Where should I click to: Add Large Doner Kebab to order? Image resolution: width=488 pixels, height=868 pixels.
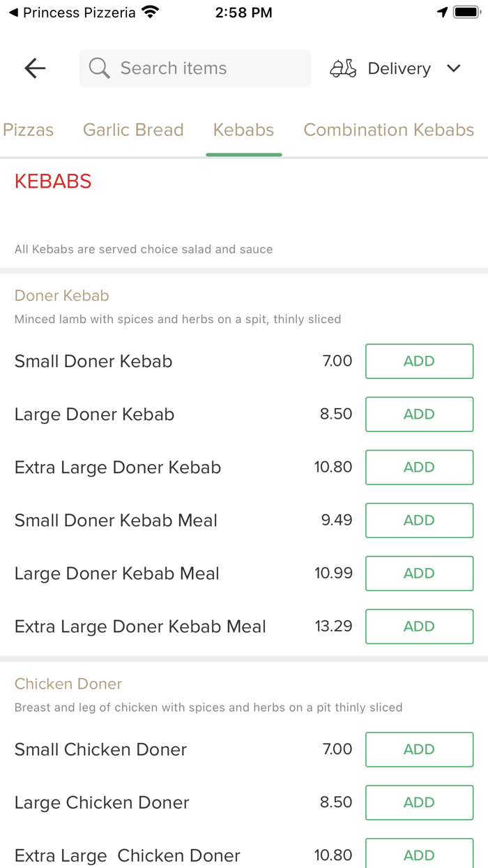[419, 414]
